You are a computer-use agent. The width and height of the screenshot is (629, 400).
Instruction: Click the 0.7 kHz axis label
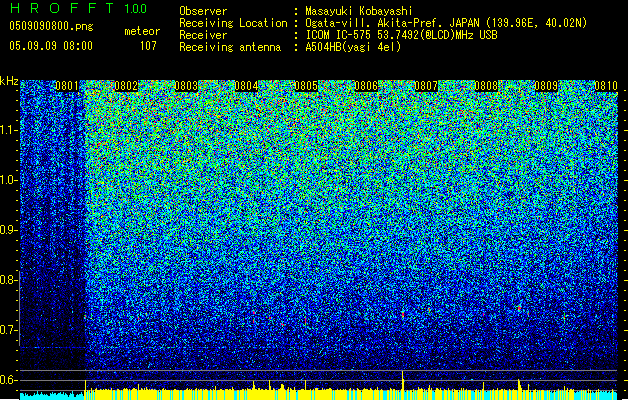tap(8, 330)
